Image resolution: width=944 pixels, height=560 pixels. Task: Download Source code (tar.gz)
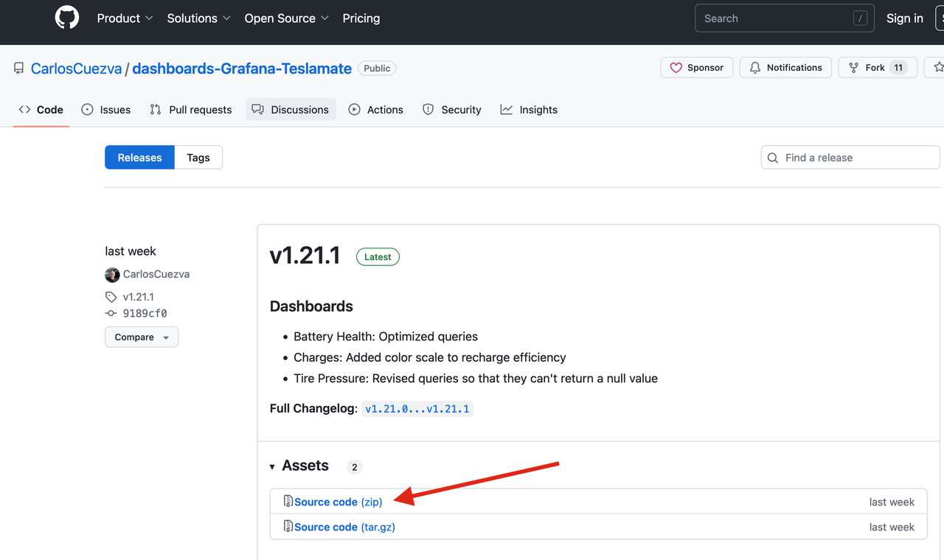point(344,527)
